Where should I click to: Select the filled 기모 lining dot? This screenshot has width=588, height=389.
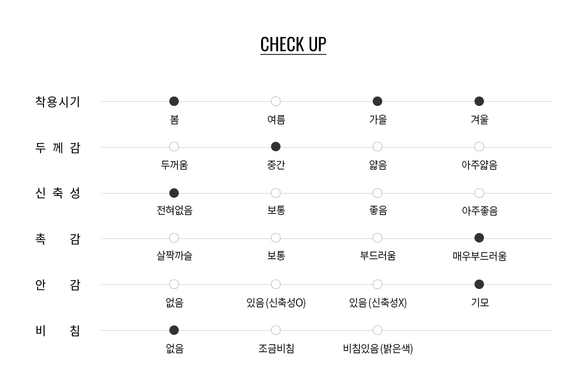[x=479, y=285]
